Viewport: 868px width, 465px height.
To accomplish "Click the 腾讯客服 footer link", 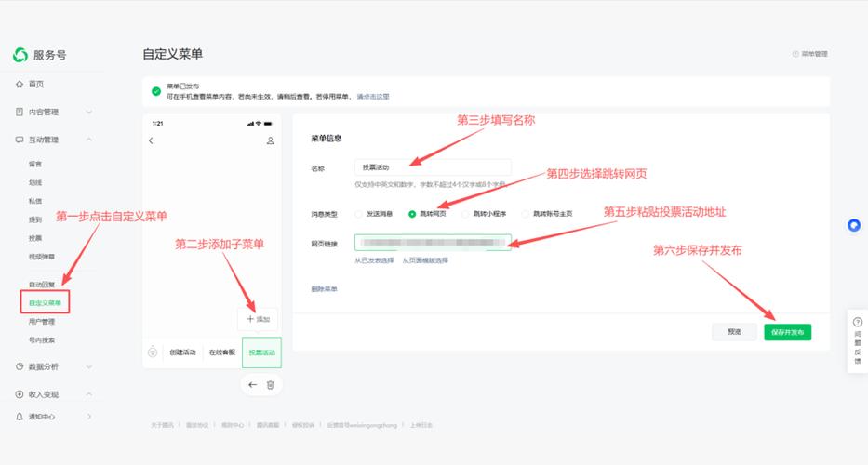I will click(x=267, y=425).
